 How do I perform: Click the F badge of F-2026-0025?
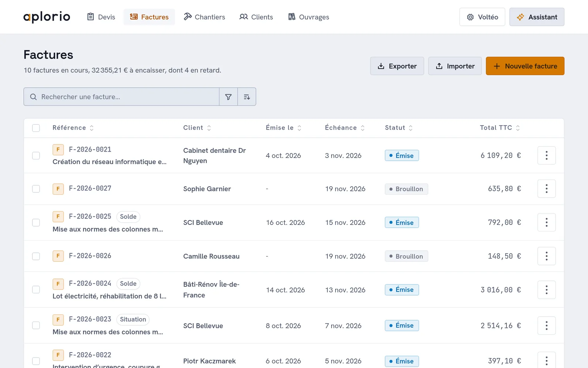click(58, 216)
